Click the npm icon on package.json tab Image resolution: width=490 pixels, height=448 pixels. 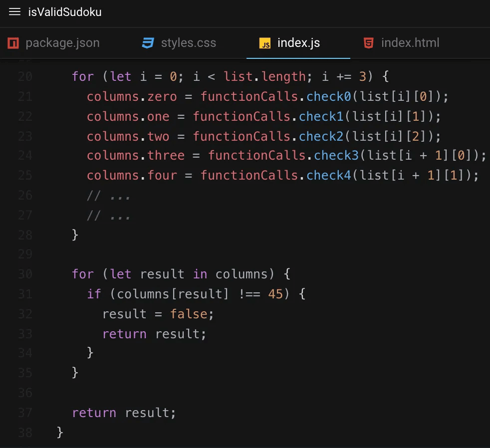tap(12, 43)
